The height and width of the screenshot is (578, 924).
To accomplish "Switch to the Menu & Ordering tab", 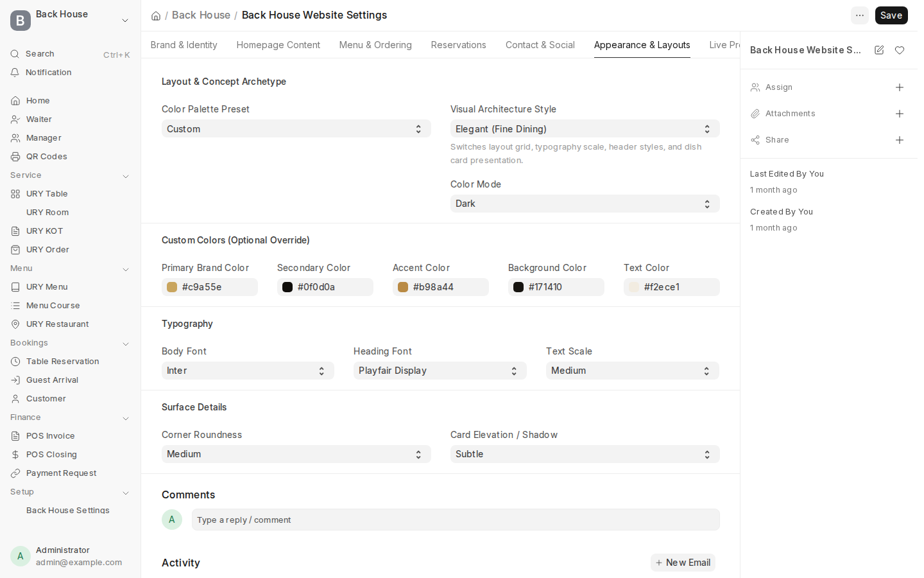I will [375, 45].
